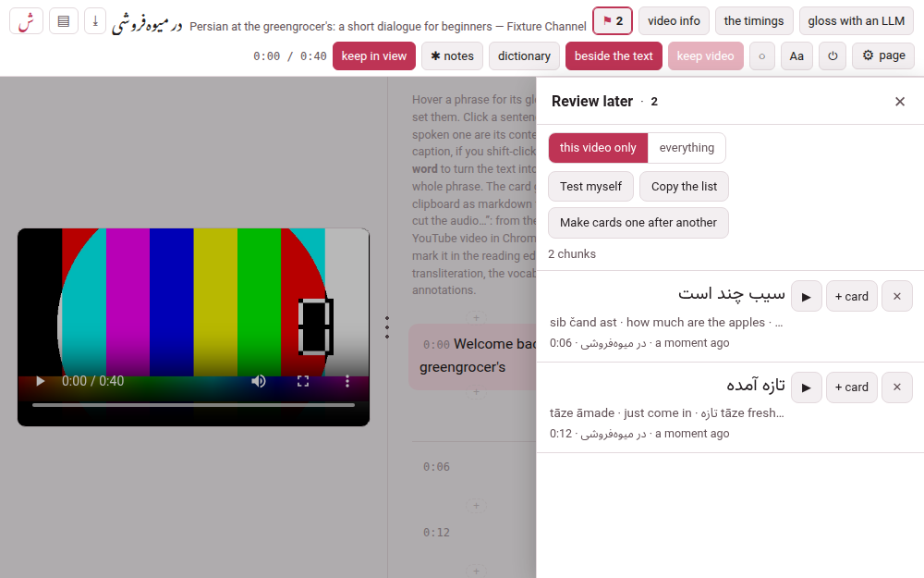Click the plus button above the Welcome caption
This screenshot has height=578, width=924.
tap(476, 318)
